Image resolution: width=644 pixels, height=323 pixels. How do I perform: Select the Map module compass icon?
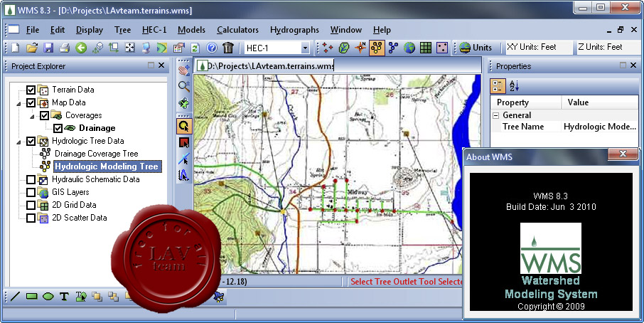click(360, 48)
